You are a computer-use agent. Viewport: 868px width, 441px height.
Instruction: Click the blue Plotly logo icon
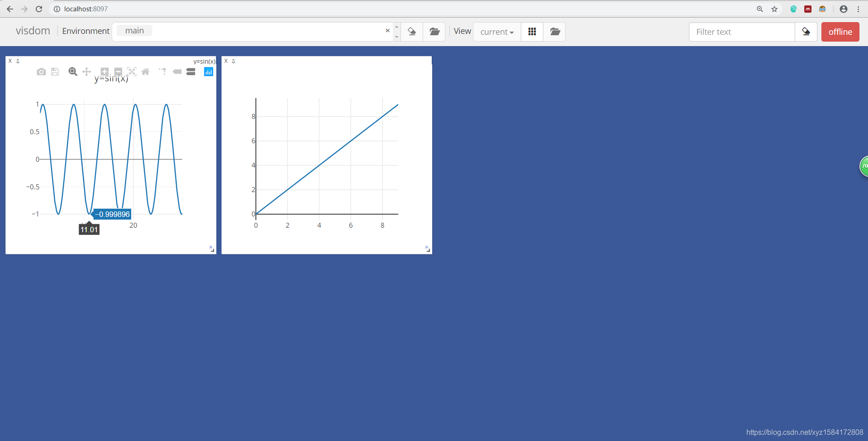click(208, 72)
